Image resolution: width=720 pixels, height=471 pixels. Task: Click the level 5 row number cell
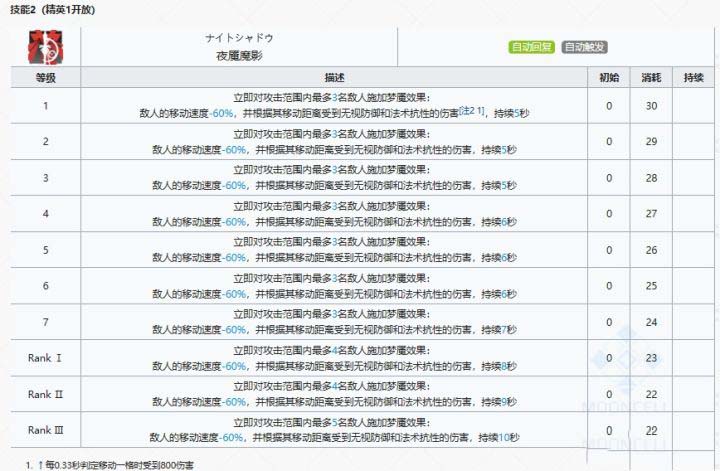coord(45,250)
